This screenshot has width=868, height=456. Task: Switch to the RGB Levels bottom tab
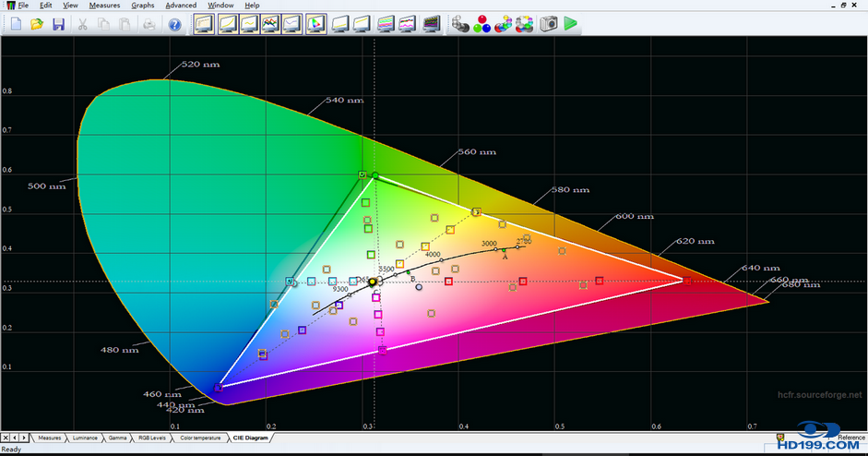[x=151, y=438]
